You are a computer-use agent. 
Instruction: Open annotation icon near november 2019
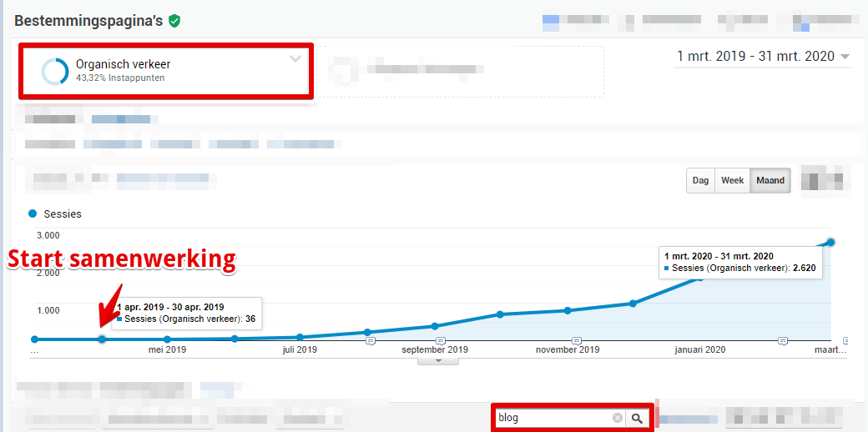pyautogui.click(x=576, y=341)
